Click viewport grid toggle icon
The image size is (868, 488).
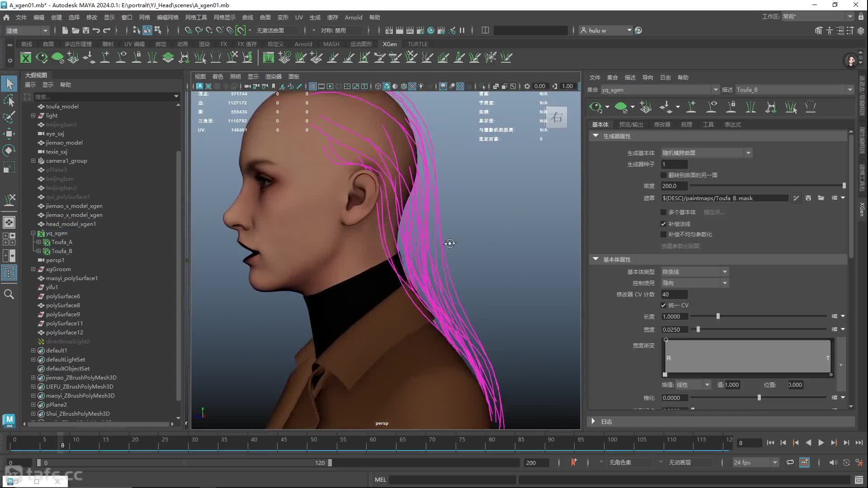pos(312,86)
